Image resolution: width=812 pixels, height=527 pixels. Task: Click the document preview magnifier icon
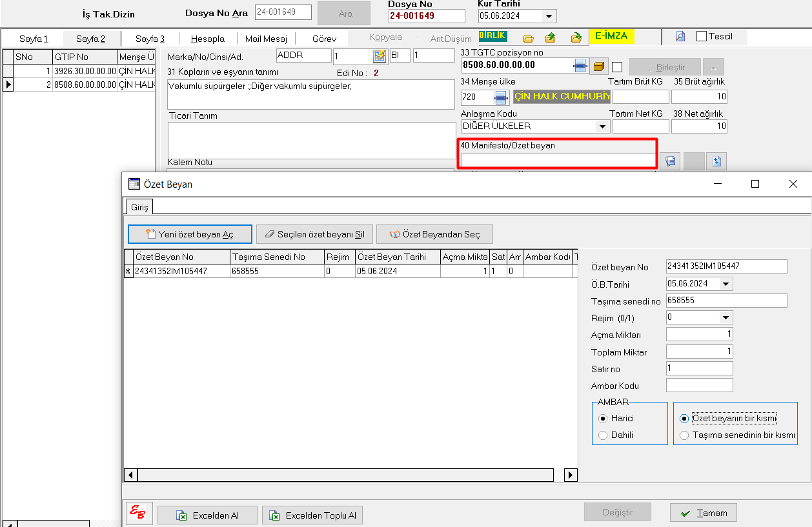(680, 37)
